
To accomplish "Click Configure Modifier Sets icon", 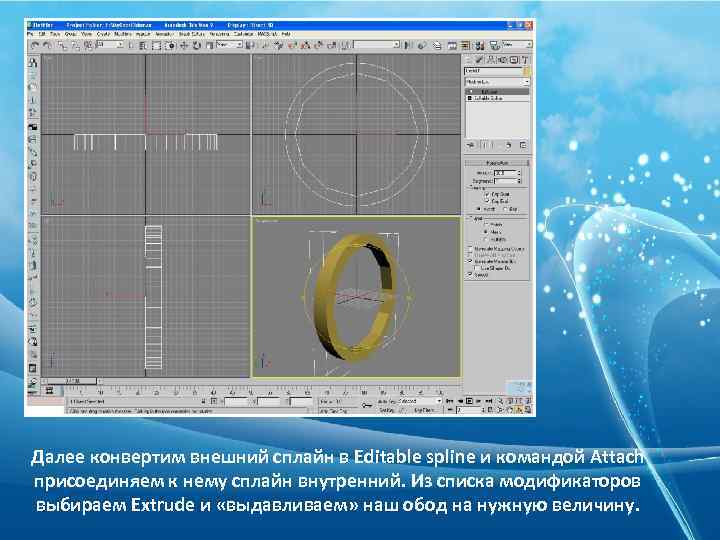I will tap(523, 145).
